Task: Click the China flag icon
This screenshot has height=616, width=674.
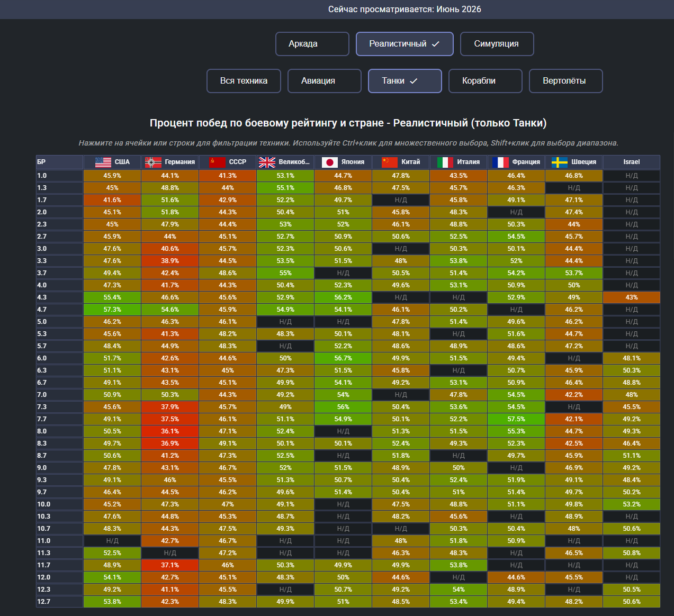Action: click(x=390, y=162)
